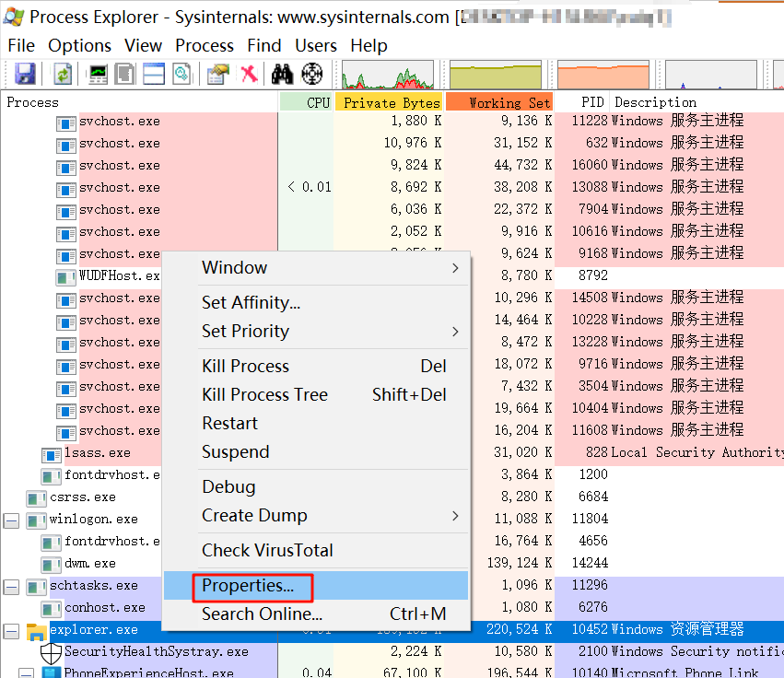
Task: Select the schtasks.exe process row
Action: pos(392,585)
